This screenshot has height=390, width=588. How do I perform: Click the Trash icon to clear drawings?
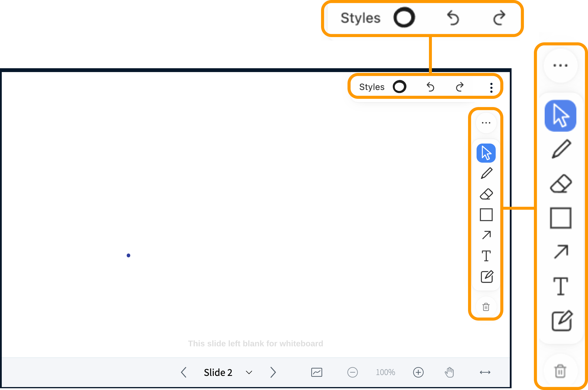[486, 307]
